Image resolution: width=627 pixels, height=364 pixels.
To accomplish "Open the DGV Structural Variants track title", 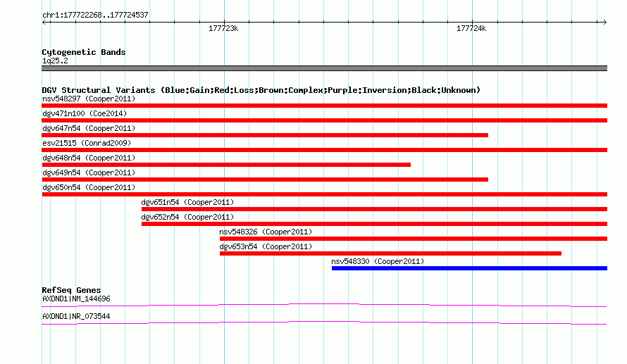I will point(261,90).
